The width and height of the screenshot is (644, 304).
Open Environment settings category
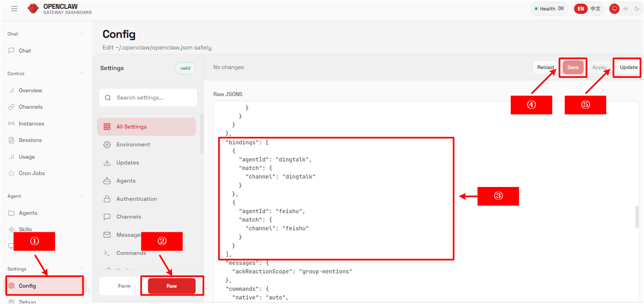[133, 145]
